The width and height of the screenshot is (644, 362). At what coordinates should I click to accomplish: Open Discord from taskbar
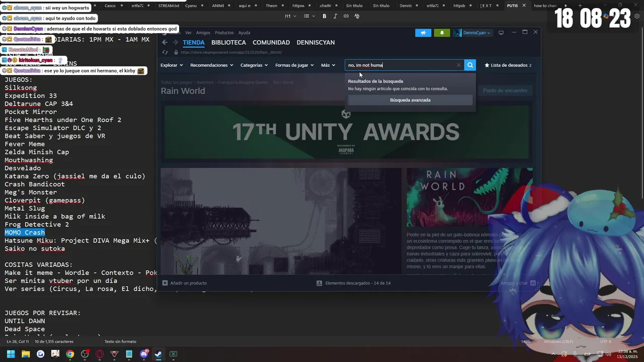144,354
